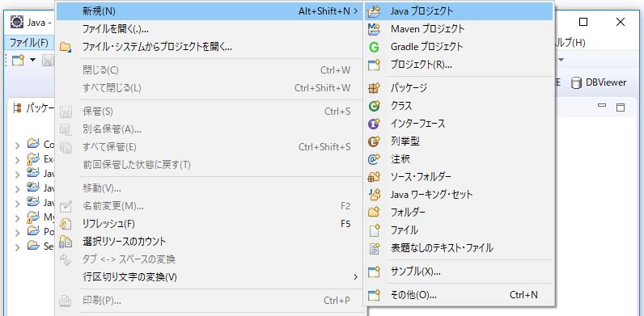Click リフレッシュ(F) menu entry
This screenshot has height=316, width=644.
(209, 224)
